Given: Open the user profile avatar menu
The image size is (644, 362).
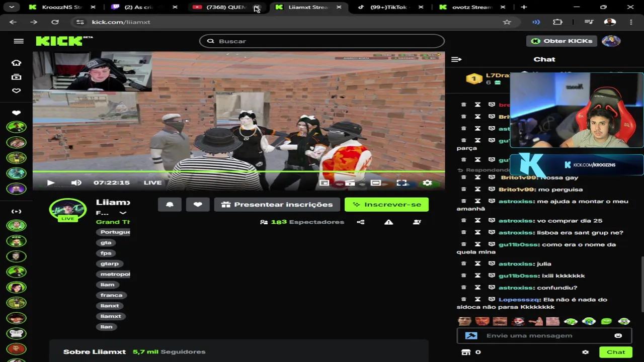Looking at the screenshot, I should point(611,41).
